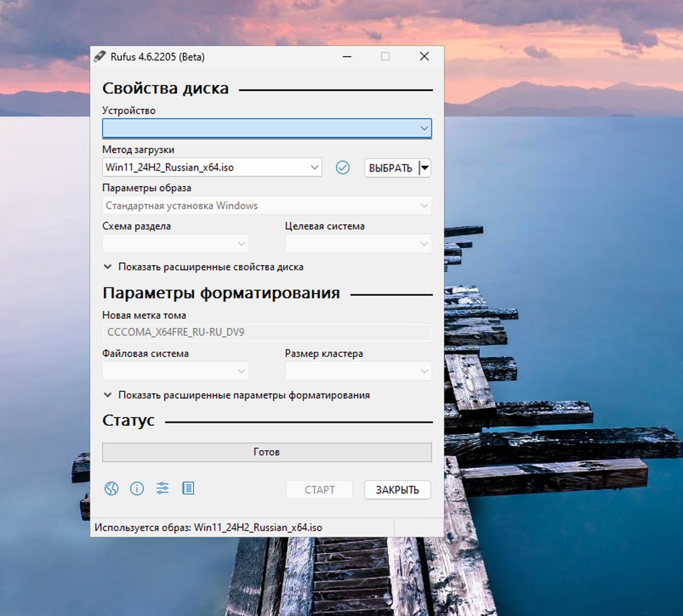Open the Метод загрузки ISO dropdown
Image resolution: width=683 pixels, height=616 pixels.
tap(212, 167)
